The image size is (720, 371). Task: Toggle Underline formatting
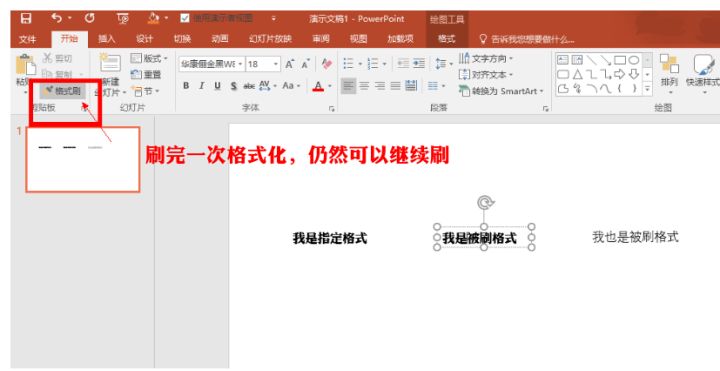(x=218, y=86)
